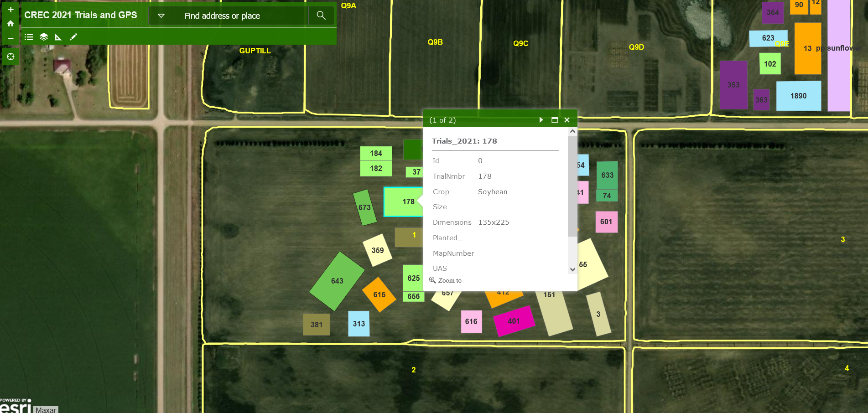Dock the Trials_2021 popup
868x413 pixels.
(554, 119)
